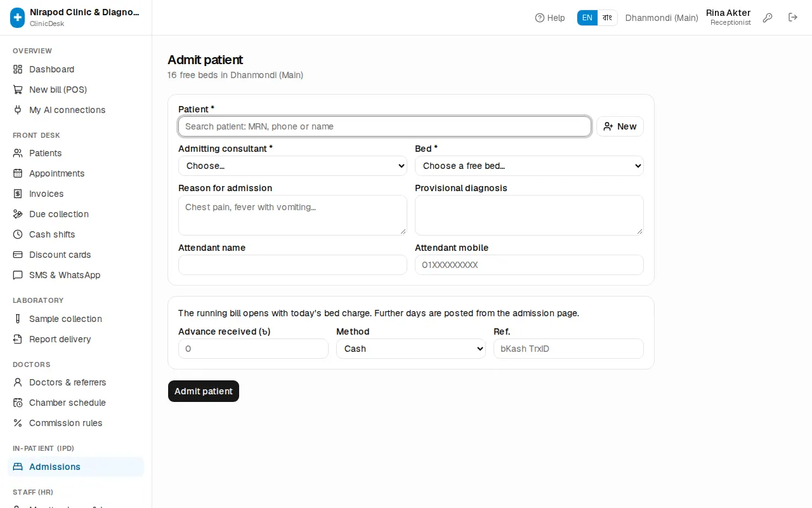Image resolution: width=812 pixels, height=508 pixels.
Task: Click the Chamber schedule calendar-clock icon
Action: click(18, 403)
